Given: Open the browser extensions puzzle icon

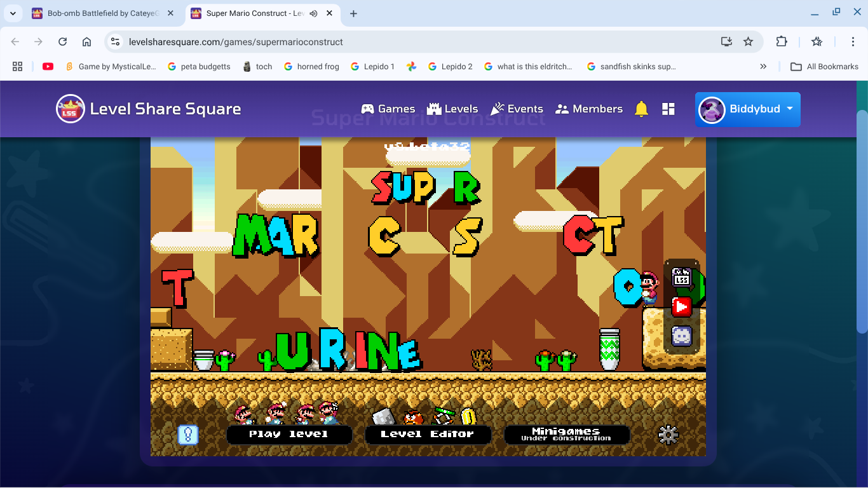Looking at the screenshot, I should 782,41.
